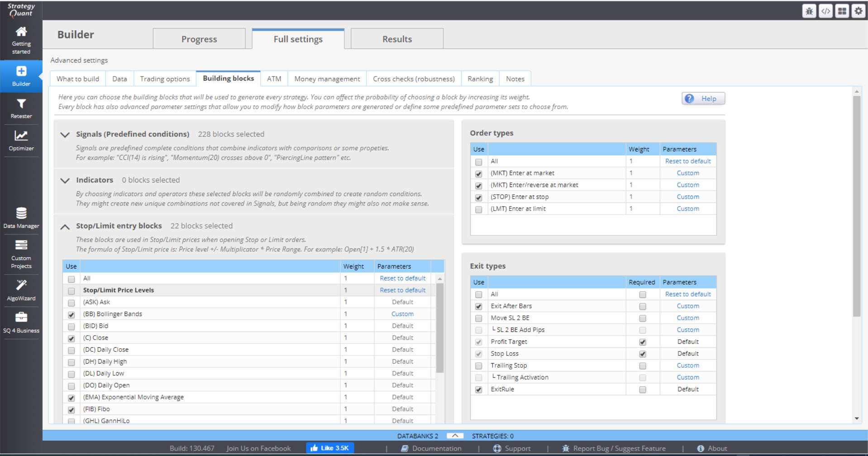Check the All checkbox in Exit types
The width and height of the screenshot is (868, 456).
coord(479,295)
